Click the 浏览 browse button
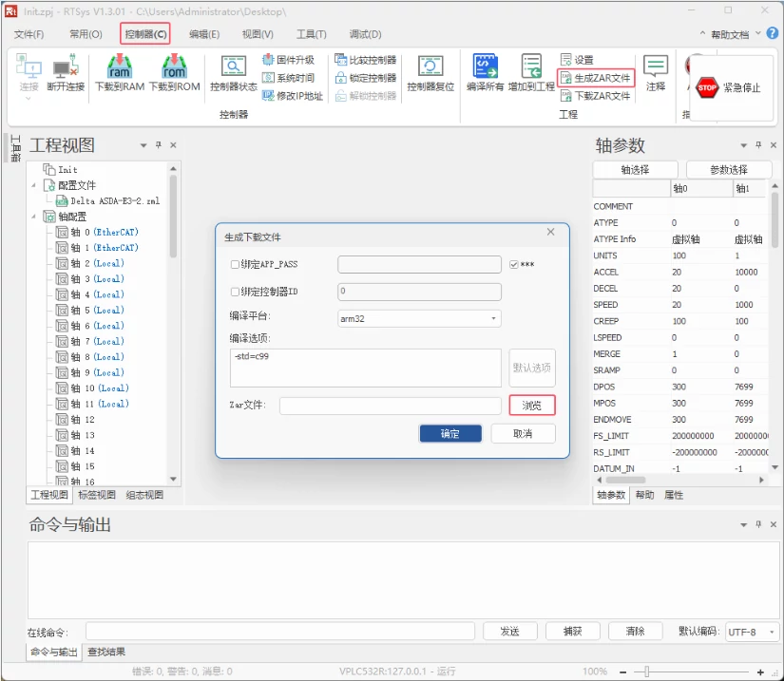Image resolution: width=784 pixels, height=681 pixels. [532, 406]
